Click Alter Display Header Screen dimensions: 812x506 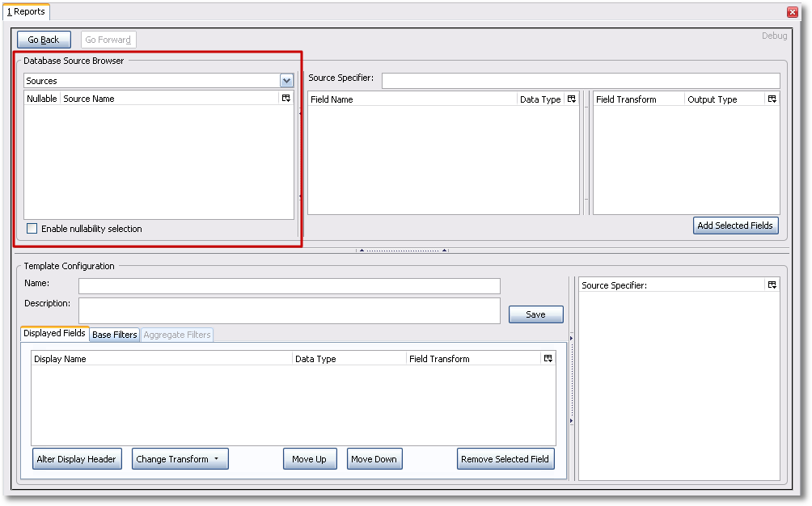77,459
